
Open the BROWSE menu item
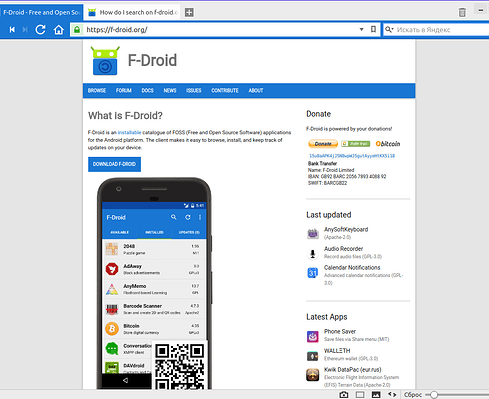coord(97,91)
